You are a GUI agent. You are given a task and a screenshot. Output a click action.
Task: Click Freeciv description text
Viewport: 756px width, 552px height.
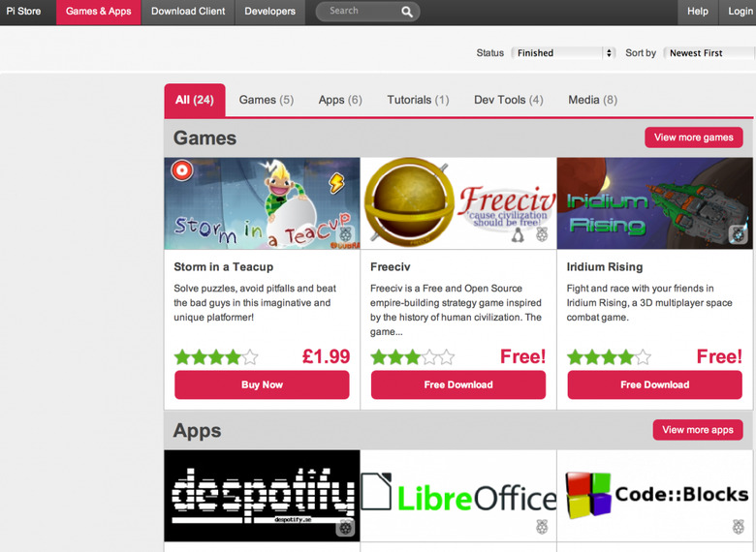pos(457,310)
